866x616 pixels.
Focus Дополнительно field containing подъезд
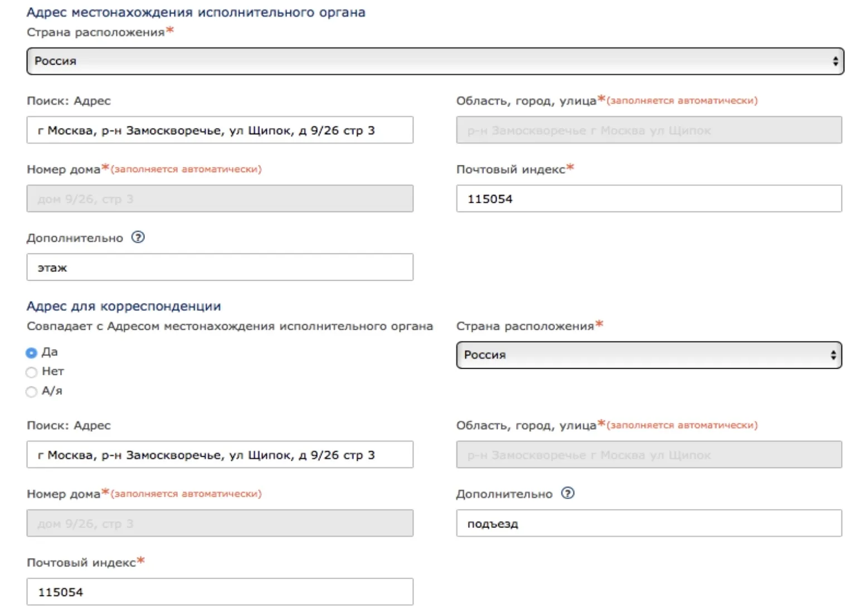click(x=648, y=524)
